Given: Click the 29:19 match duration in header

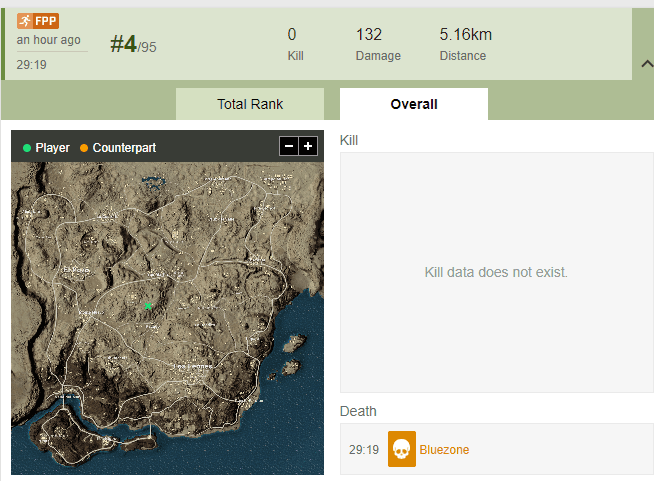Looking at the screenshot, I should 32,65.
